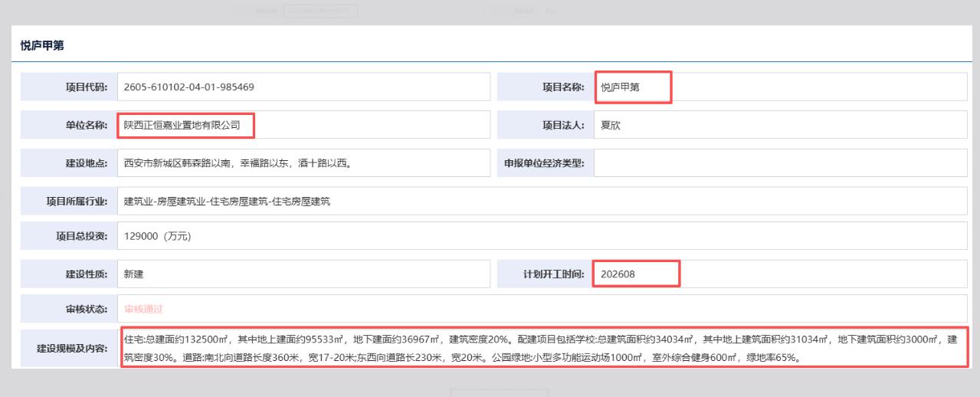Click the 建设性质 field showing 新建
The height and width of the screenshot is (397, 980).
point(303,274)
